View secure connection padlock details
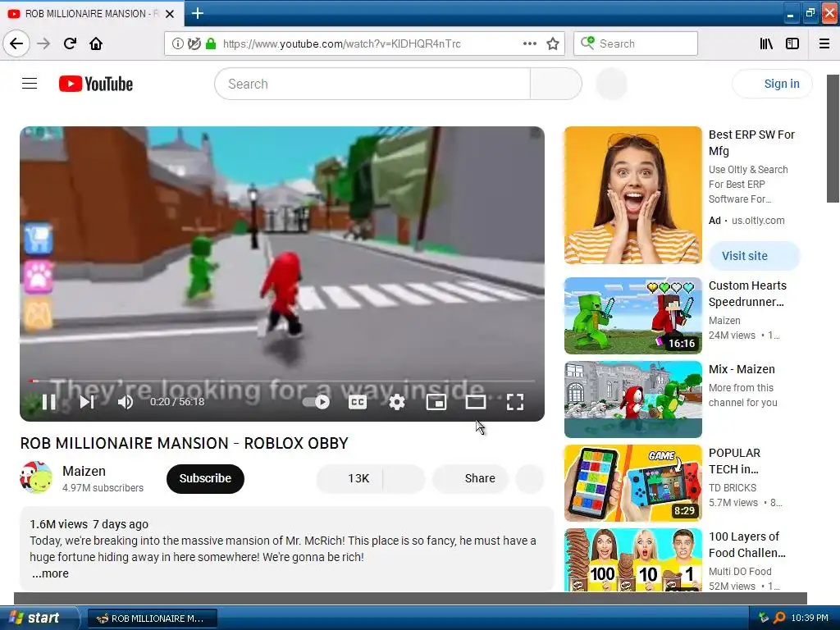 [211, 43]
